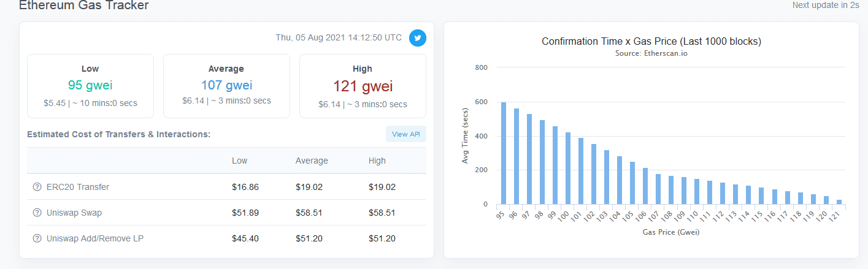Click the Average column header
868x269 pixels.
(x=312, y=161)
